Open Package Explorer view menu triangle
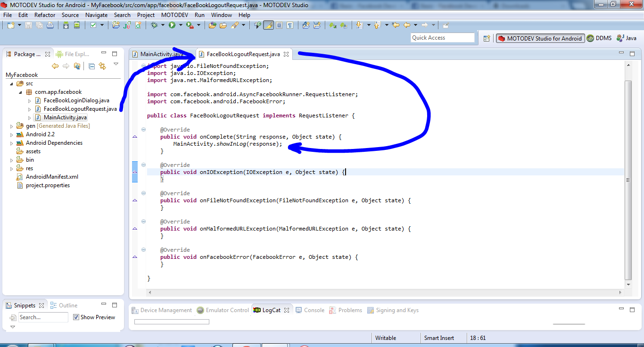Image resolution: width=644 pixels, height=347 pixels. pos(116,64)
